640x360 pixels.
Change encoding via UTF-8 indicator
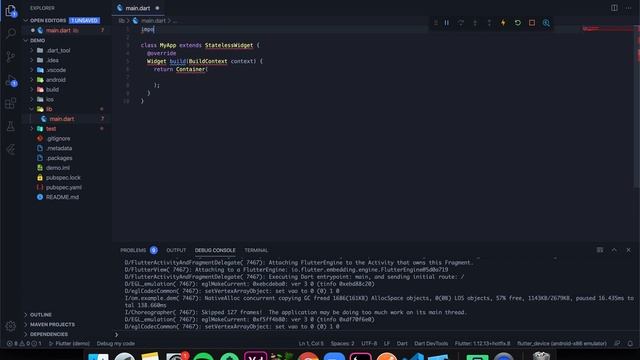(x=369, y=343)
